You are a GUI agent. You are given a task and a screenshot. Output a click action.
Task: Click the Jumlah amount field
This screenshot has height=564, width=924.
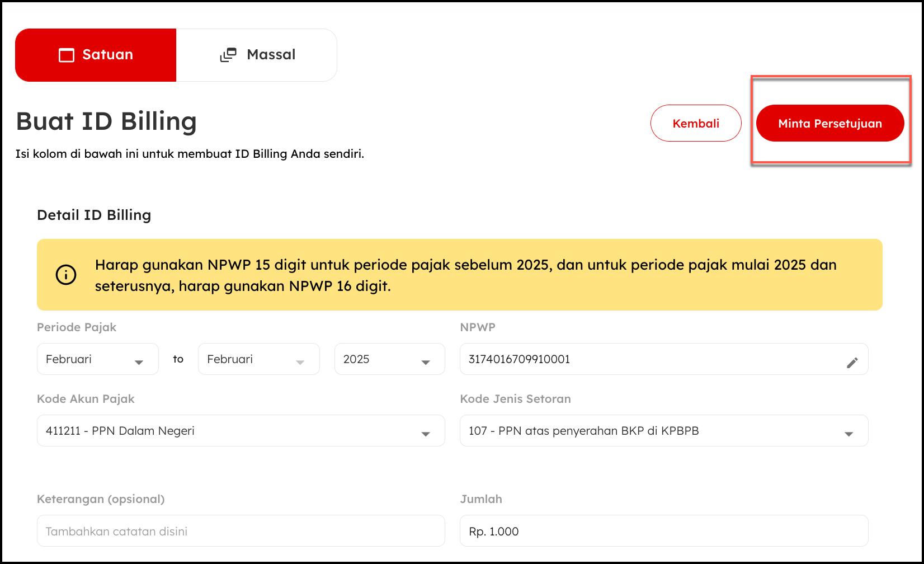pos(663,531)
